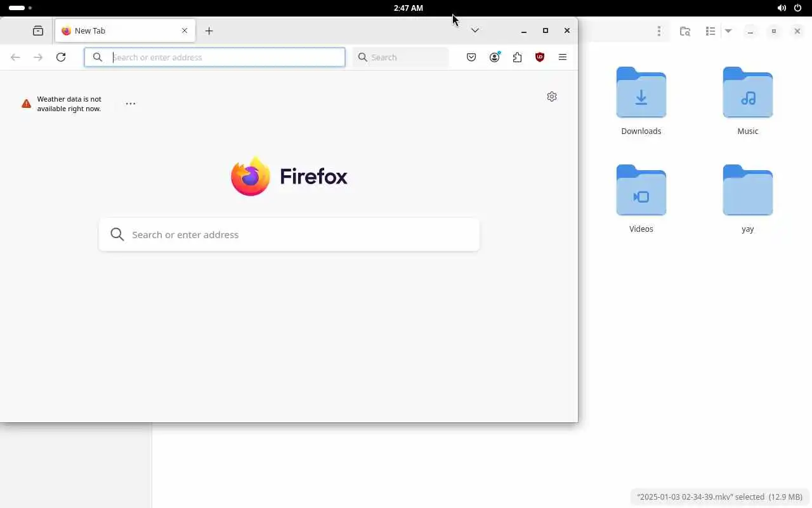Expand the Files view options dropdown arrow
The height and width of the screenshot is (508, 812).
pos(728,31)
